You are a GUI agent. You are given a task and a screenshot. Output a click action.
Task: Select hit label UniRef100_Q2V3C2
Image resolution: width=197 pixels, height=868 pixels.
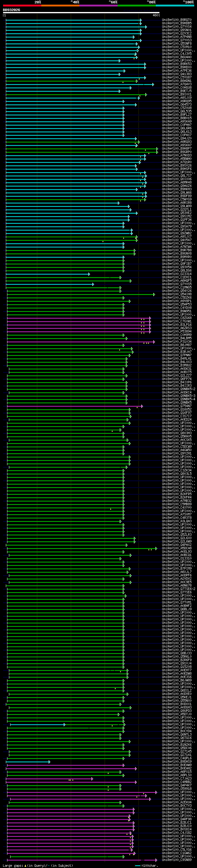tap(177, 33)
